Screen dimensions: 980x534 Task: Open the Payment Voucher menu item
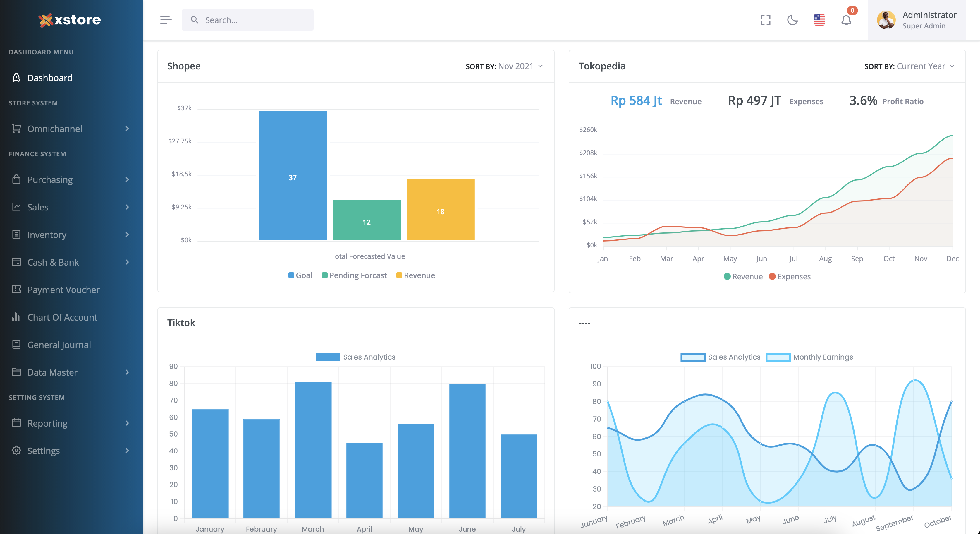[x=71, y=289]
